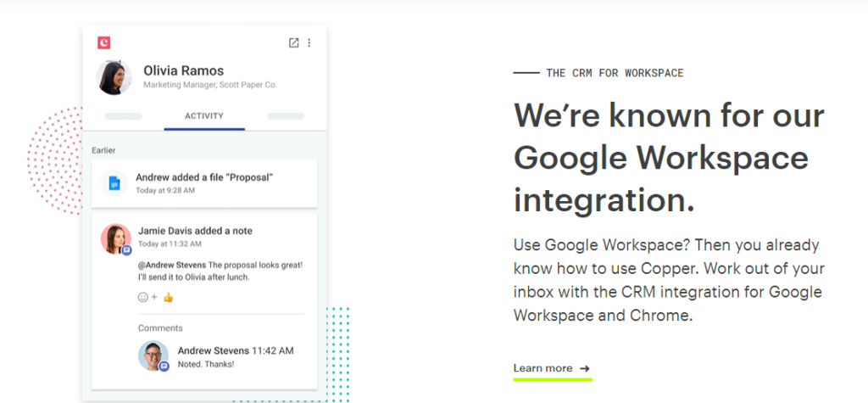Click the placeholder tab left of ACTIVITY
This screenshot has width=868, height=403.
[x=123, y=116]
